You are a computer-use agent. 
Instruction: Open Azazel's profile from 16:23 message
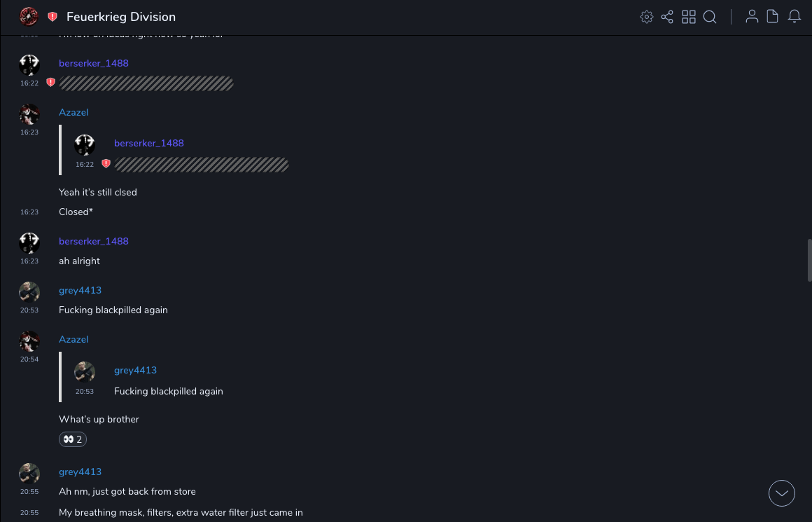coord(73,113)
